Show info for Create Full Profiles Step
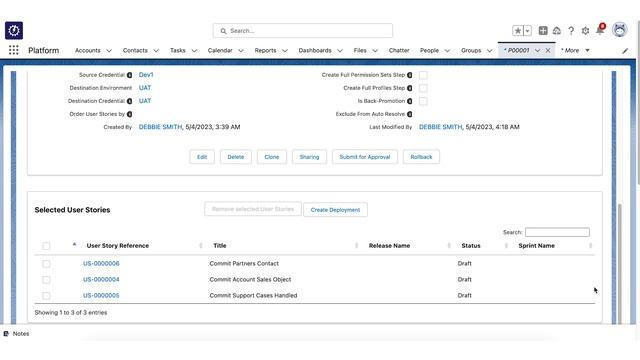 click(x=409, y=88)
